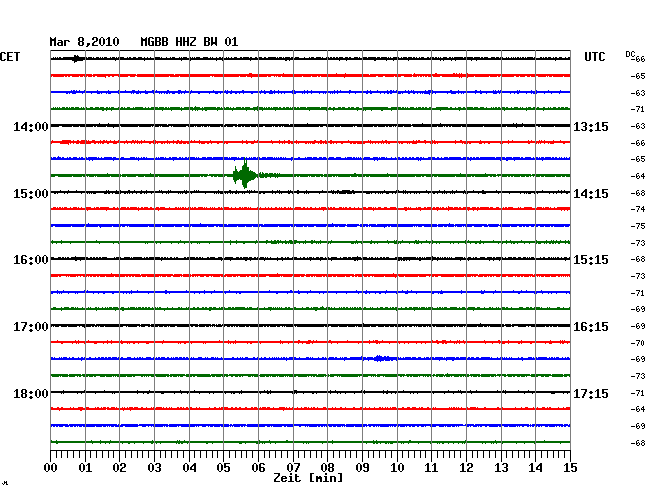Image resolution: width=650 pixels, height=494 pixels.
Task: Click minute tick label 10
Action: (397, 468)
